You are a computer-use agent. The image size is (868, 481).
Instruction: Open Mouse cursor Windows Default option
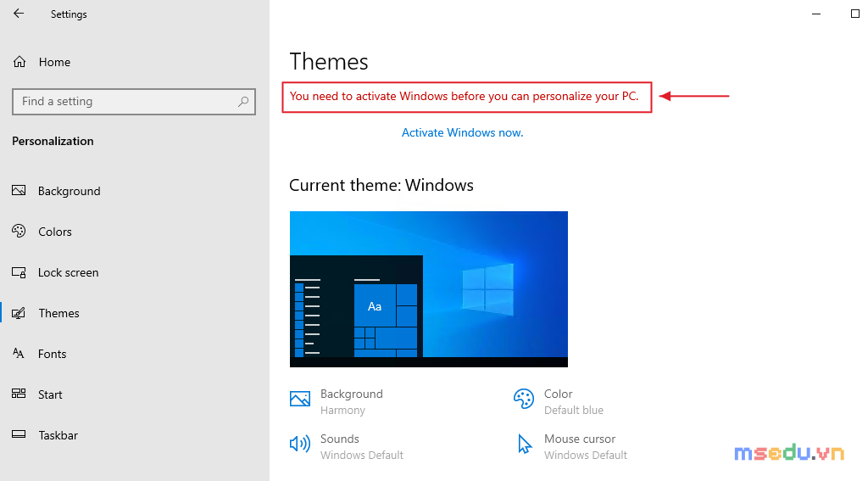pyautogui.click(x=586, y=446)
